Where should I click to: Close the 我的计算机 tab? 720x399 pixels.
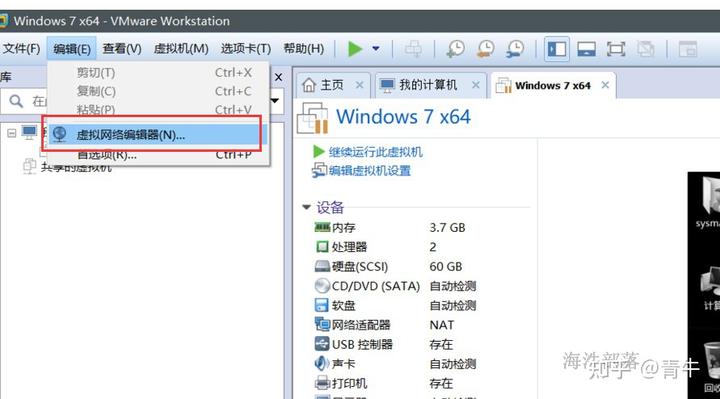[476, 85]
